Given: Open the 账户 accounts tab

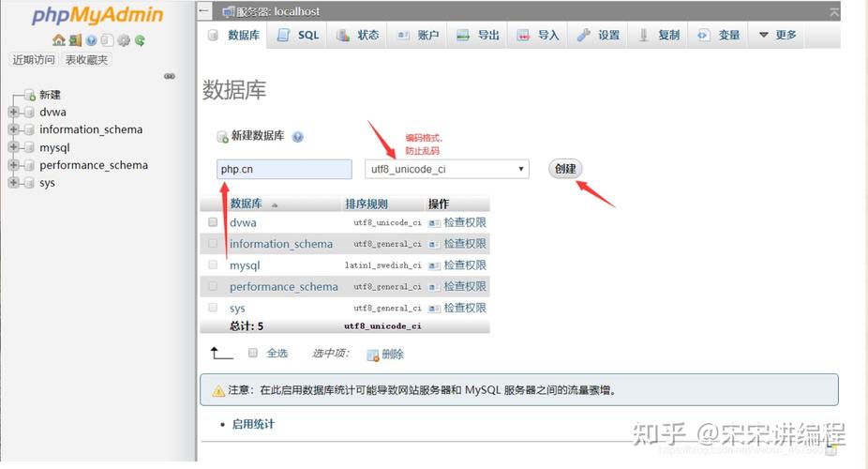Looking at the screenshot, I should [417, 35].
